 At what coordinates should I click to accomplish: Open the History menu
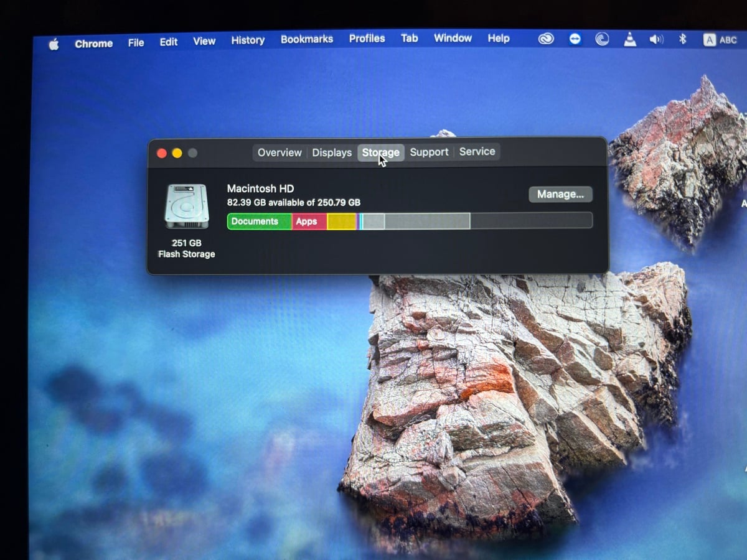point(248,40)
